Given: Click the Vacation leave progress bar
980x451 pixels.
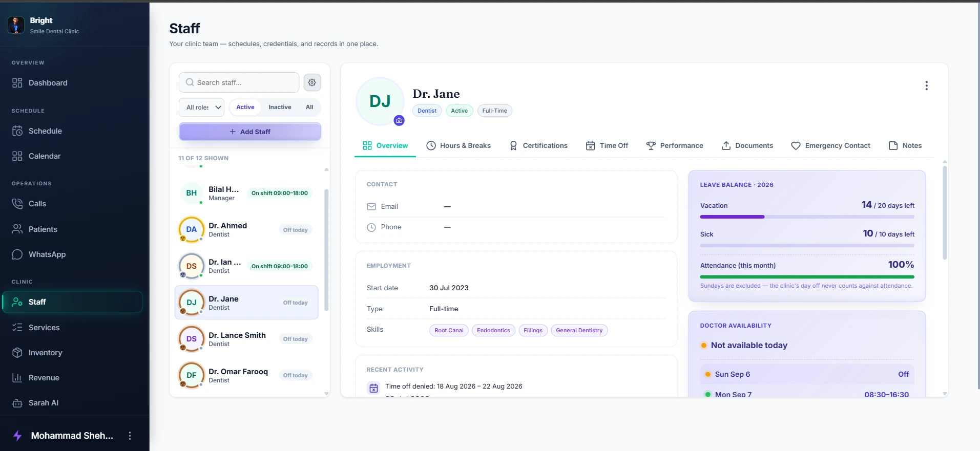Looking at the screenshot, I should [807, 217].
